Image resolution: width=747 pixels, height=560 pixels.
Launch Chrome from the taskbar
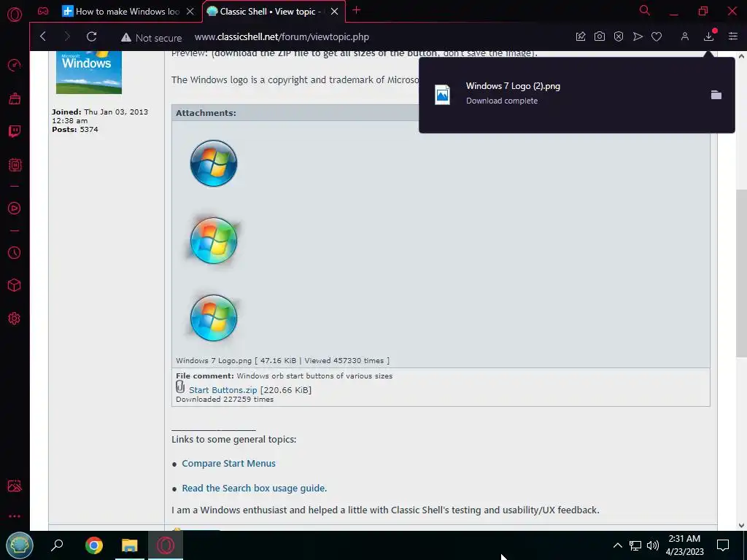click(x=94, y=545)
